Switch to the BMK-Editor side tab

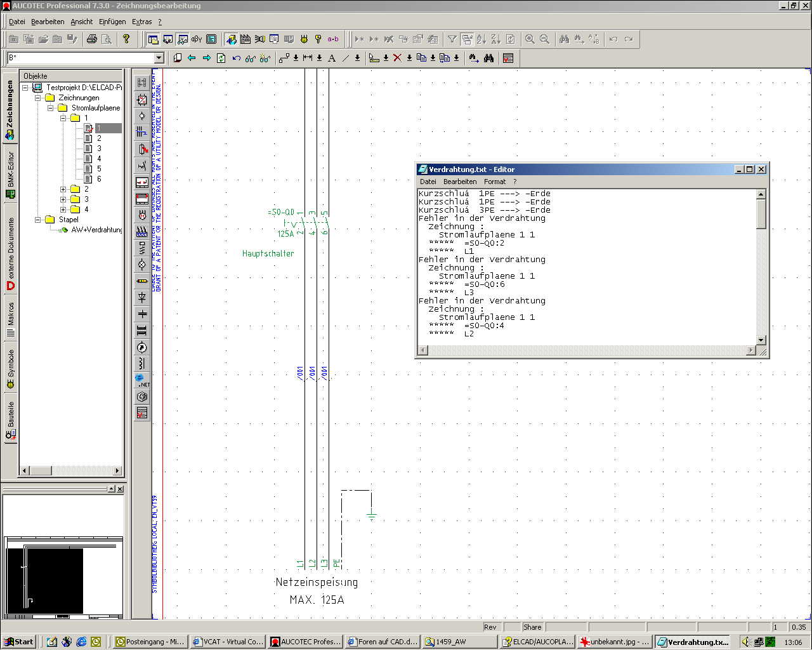coord(10,174)
